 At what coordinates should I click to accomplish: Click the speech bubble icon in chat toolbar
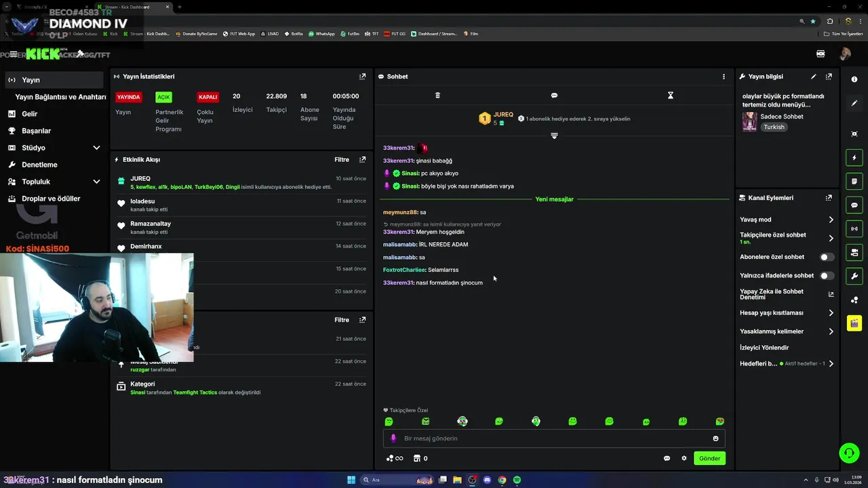(x=554, y=96)
